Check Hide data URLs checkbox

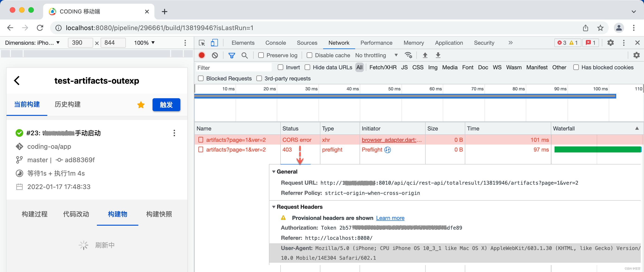[307, 67]
